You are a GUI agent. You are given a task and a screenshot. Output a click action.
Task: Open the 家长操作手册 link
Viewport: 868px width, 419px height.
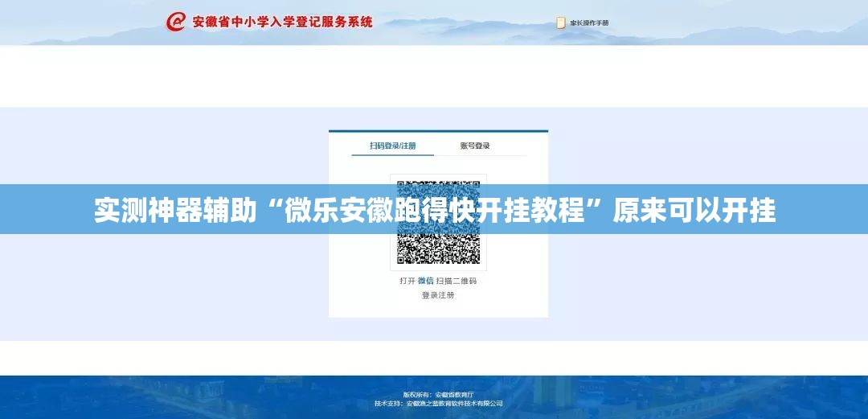pyautogui.click(x=589, y=23)
